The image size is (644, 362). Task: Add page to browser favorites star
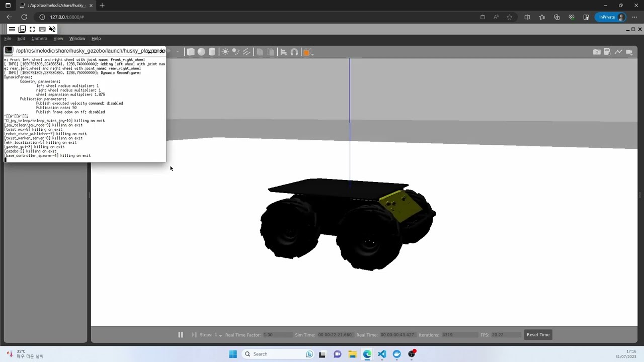(x=510, y=17)
